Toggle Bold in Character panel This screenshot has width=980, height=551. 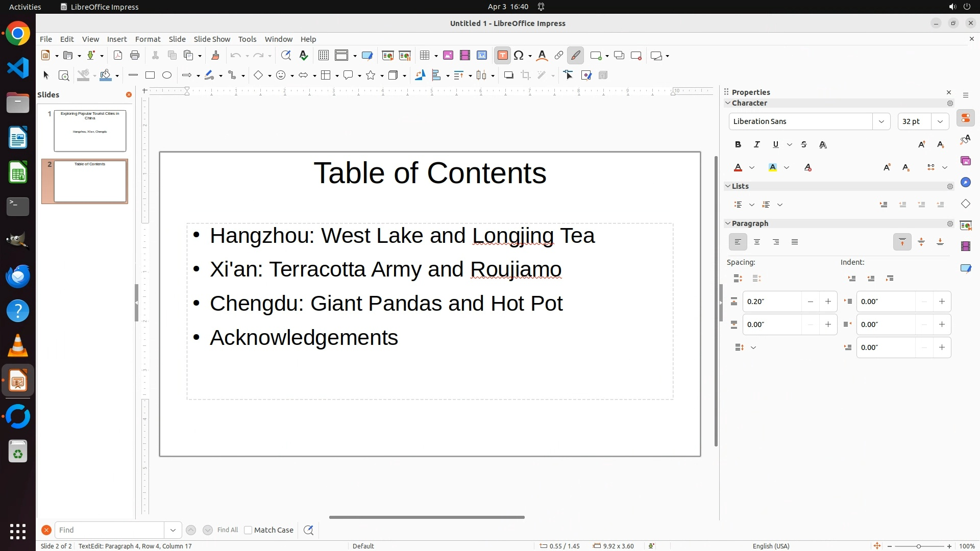[738, 145]
